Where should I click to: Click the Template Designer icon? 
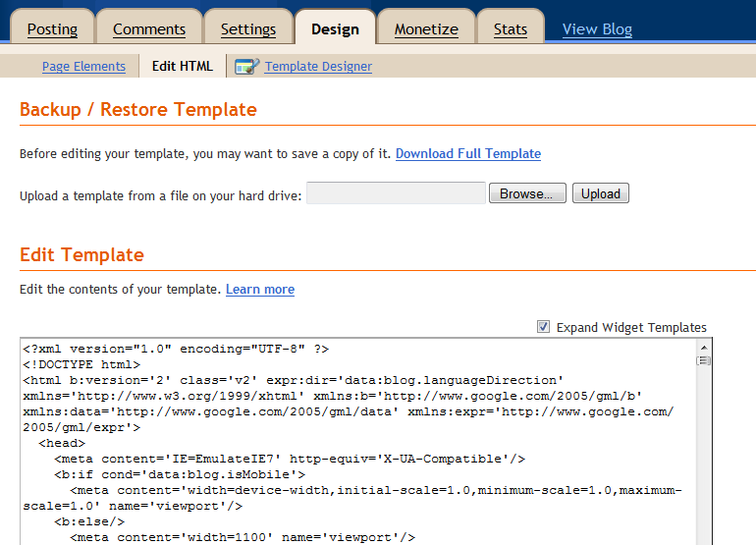pyautogui.click(x=246, y=66)
